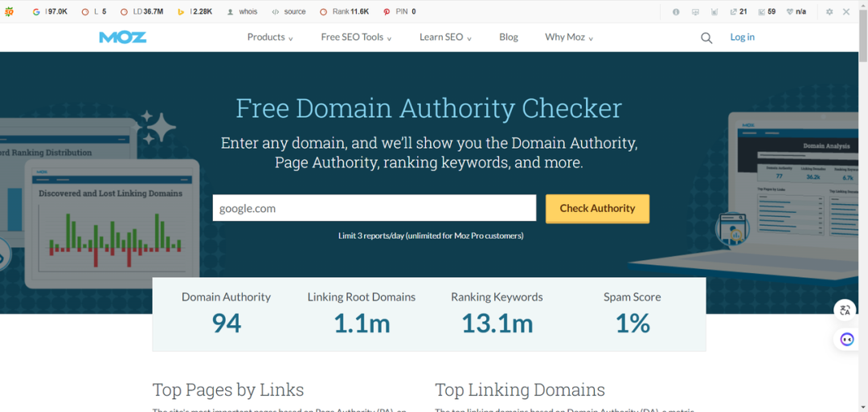Open SEOquake settings gear

pyautogui.click(x=829, y=11)
